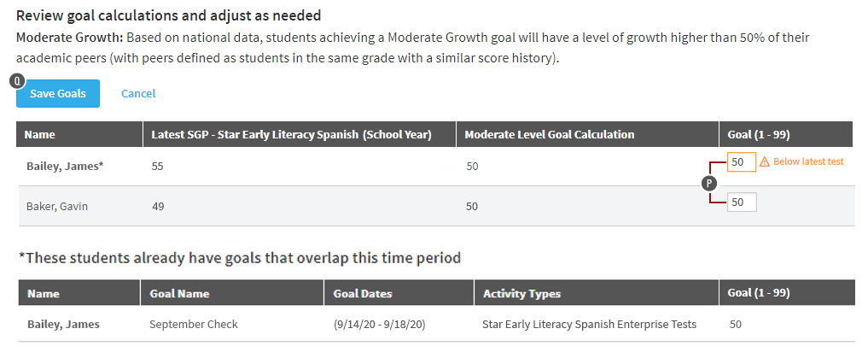Edit the goal field for Bailey, James

741,161
